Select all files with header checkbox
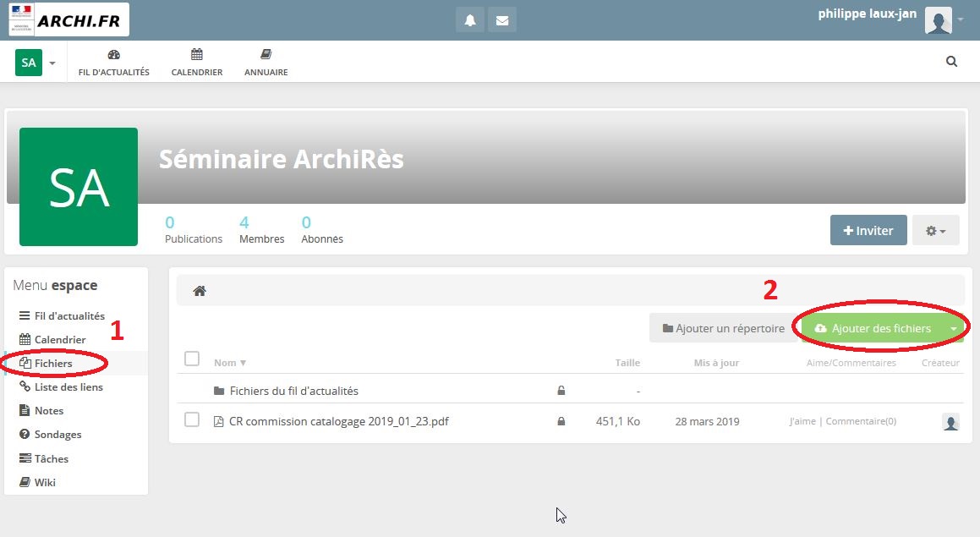The width and height of the screenshot is (980, 537). [192, 359]
